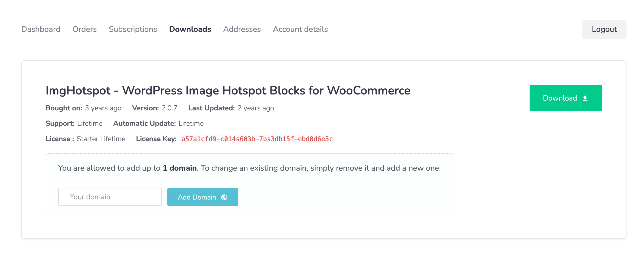Click the globe icon on Add Domain
The image size is (644, 259).
pyautogui.click(x=224, y=197)
